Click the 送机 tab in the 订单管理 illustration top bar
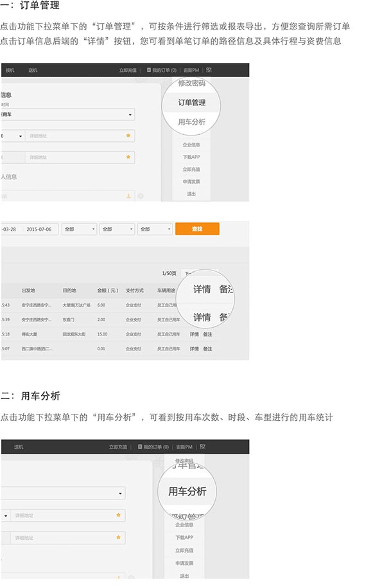This screenshot has width=382, height=588. [x=33, y=70]
